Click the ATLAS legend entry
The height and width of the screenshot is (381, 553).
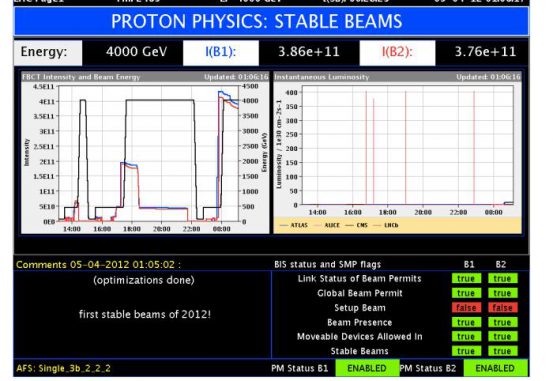pos(294,225)
